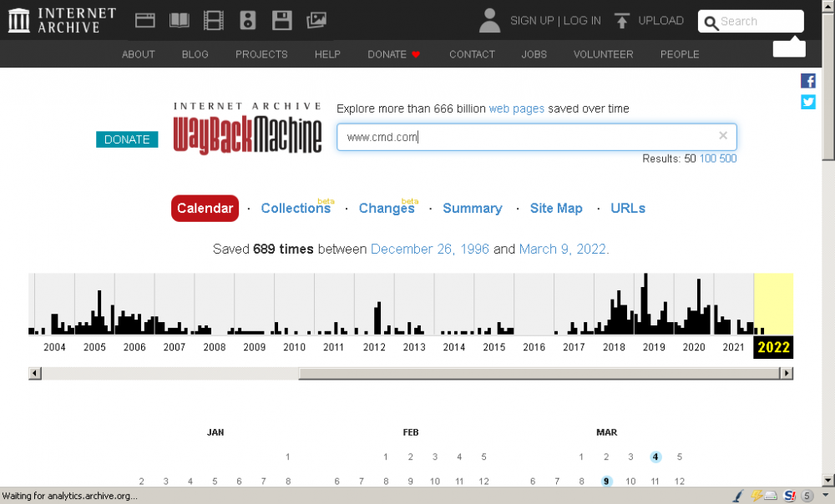Click the Wayback Machine logo
The height and width of the screenshot is (504, 835).
pyautogui.click(x=248, y=129)
